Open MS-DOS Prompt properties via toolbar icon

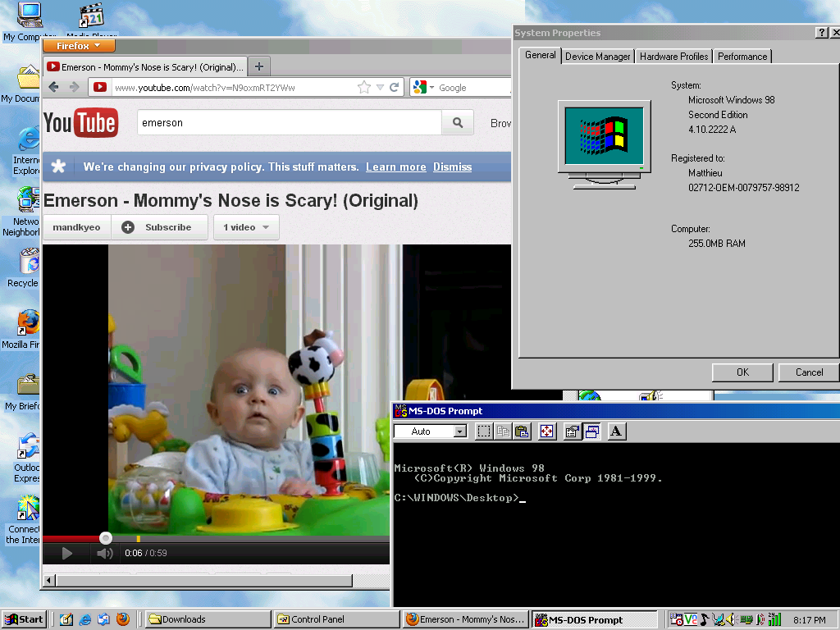[x=572, y=431]
